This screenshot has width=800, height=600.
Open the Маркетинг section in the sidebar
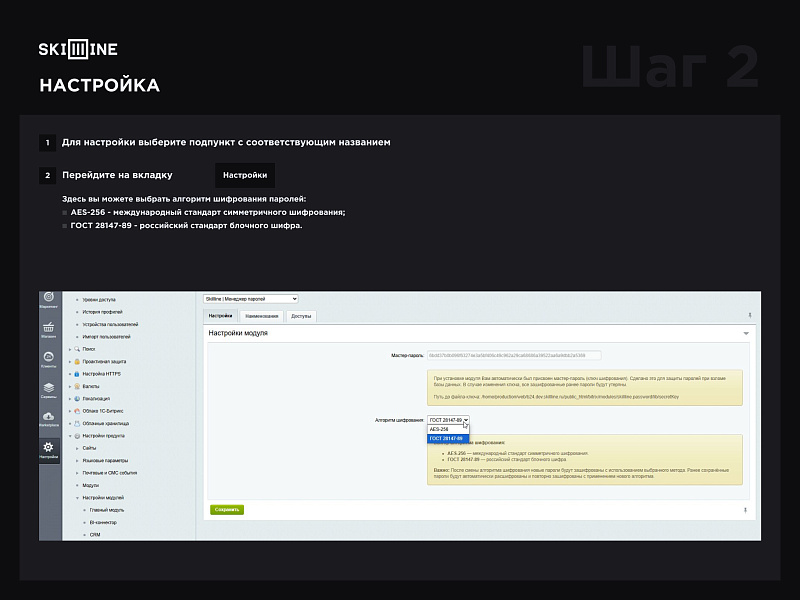tap(48, 299)
